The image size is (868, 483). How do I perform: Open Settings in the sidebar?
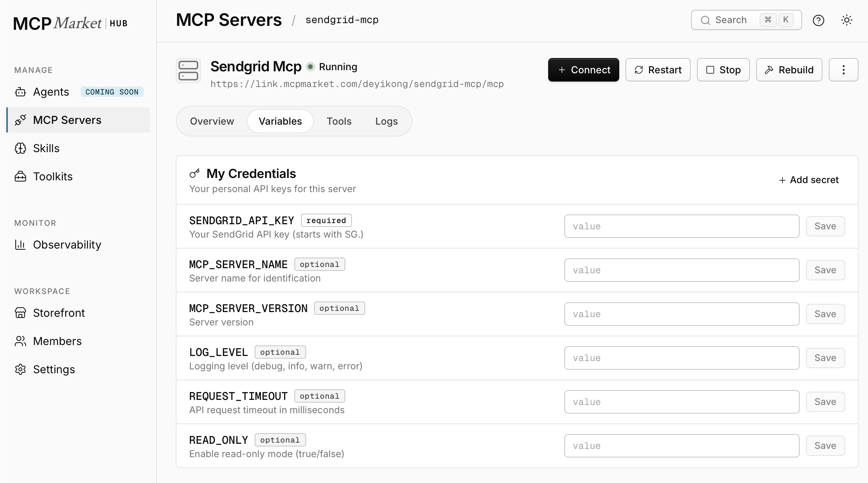coord(78,369)
